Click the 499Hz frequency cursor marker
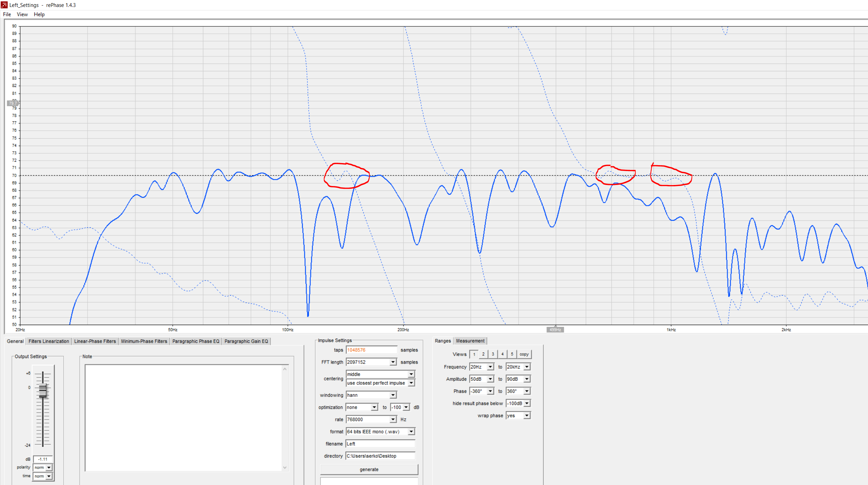This screenshot has width=868, height=485. click(x=555, y=330)
